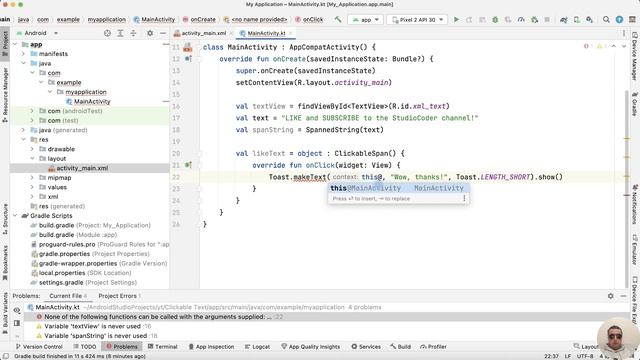Click the editor vertical scrollbar
This screenshot has height=360, width=640.
coord(627,188)
